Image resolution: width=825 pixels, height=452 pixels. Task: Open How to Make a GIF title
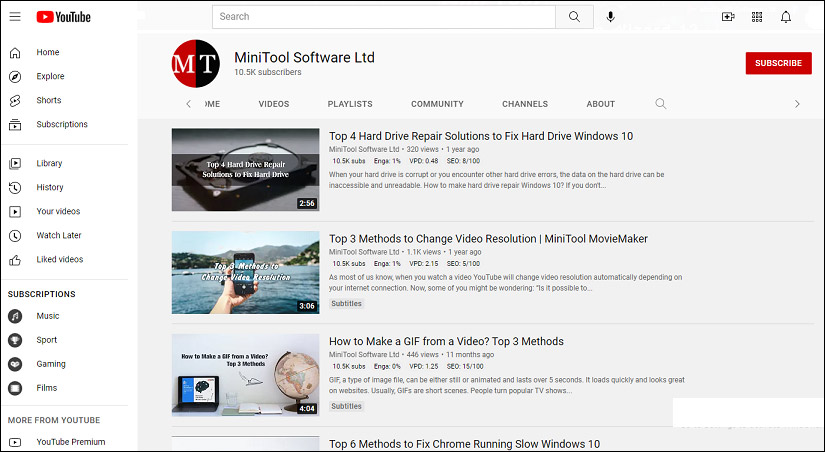click(x=446, y=341)
